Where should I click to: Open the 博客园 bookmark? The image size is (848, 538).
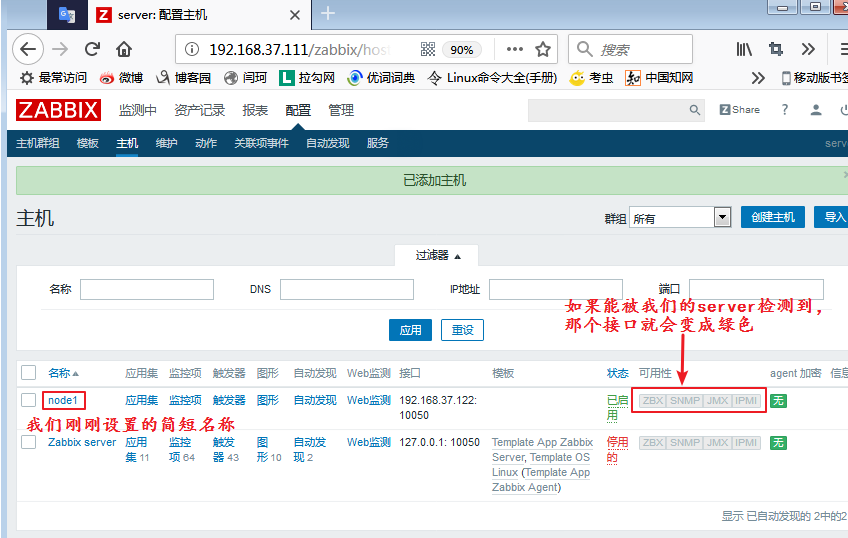click(183, 78)
